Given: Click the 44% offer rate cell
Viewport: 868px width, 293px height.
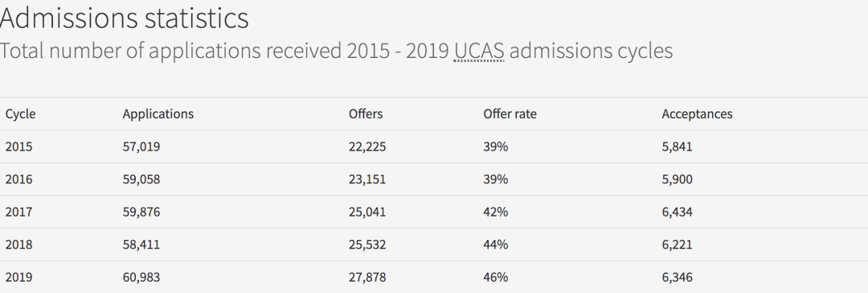Looking at the screenshot, I should tap(495, 244).
